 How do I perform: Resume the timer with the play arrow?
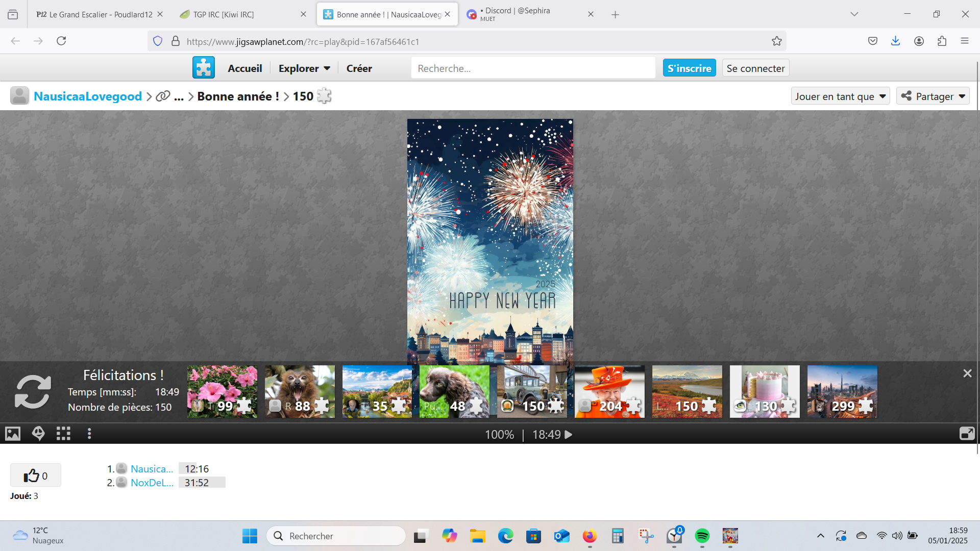[569, 435]
